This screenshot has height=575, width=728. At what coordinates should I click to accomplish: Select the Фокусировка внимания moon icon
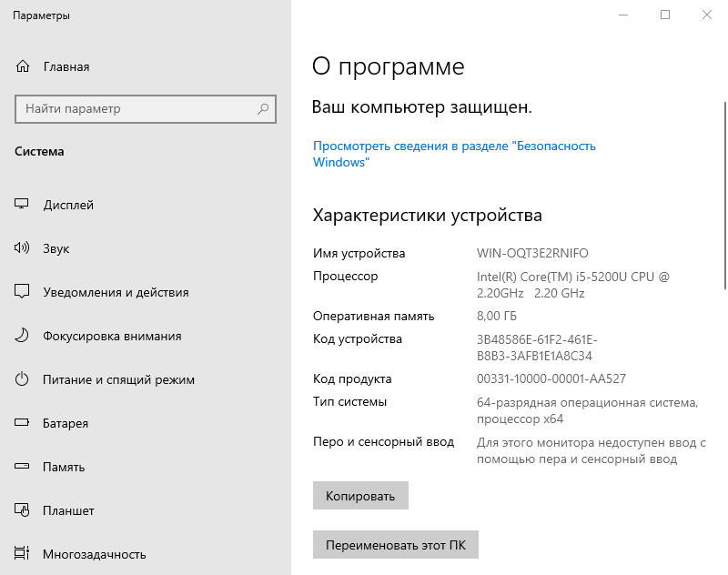pos(23,337)
